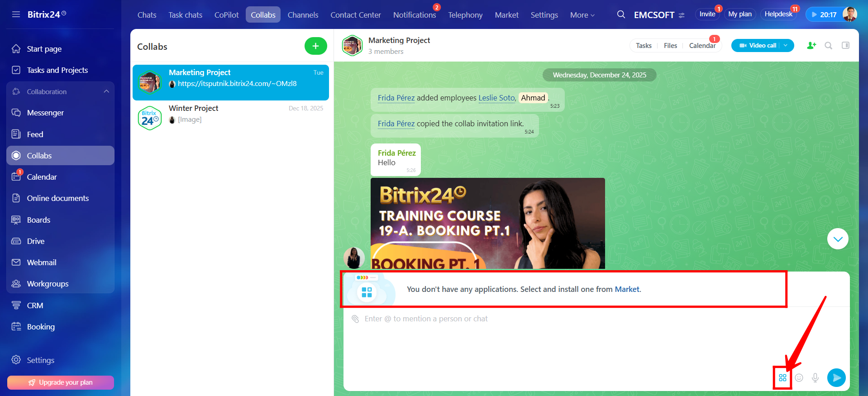Open the More menu in top navigation
Screen dimensions: 868x396
point(582,15)
